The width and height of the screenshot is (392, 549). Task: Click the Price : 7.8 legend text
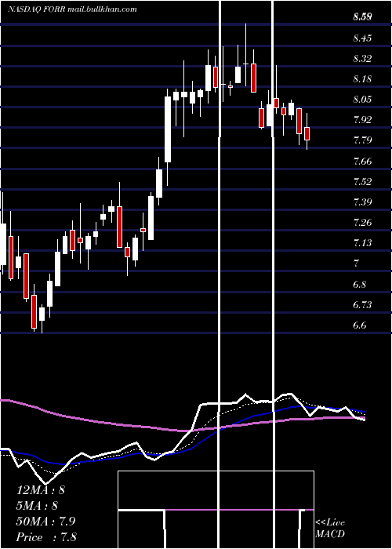click(46, 537)
